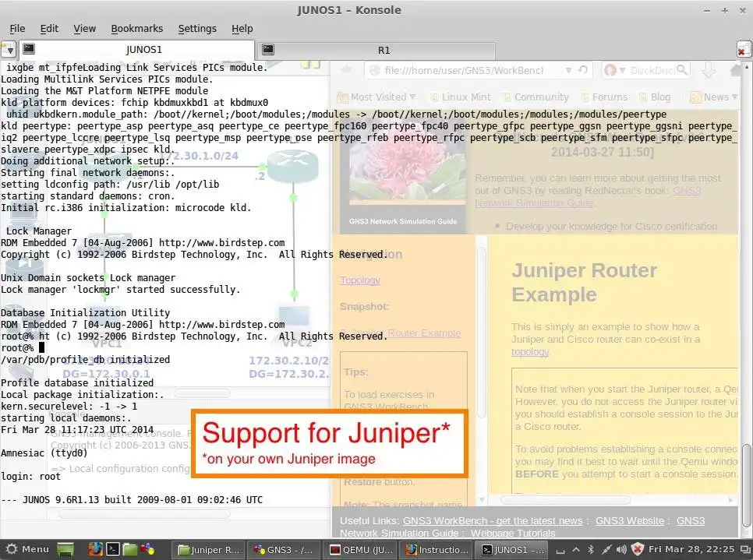Click the 'setting ldconfig path' terminal line
The image size is (753, 560).
point(110,185)
